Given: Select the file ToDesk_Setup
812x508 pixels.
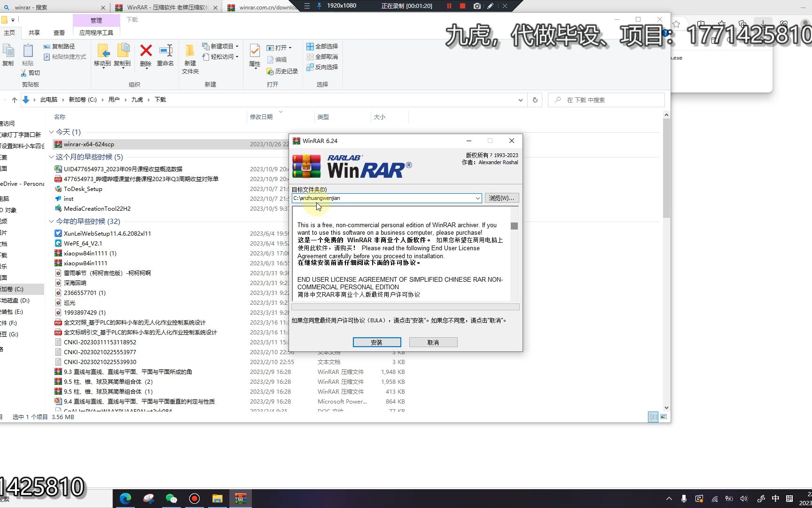Looking at the screenshot, I should (83, 189).
